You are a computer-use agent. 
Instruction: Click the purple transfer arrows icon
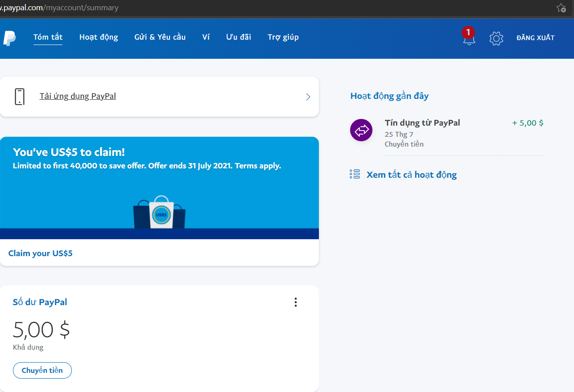pos(361,131)
